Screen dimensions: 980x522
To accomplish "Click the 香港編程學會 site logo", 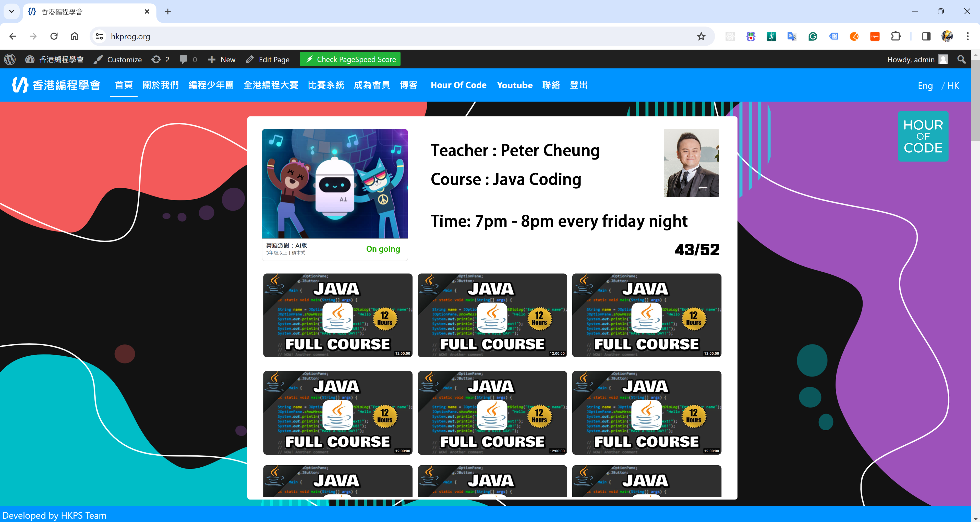I will (56, 85).
